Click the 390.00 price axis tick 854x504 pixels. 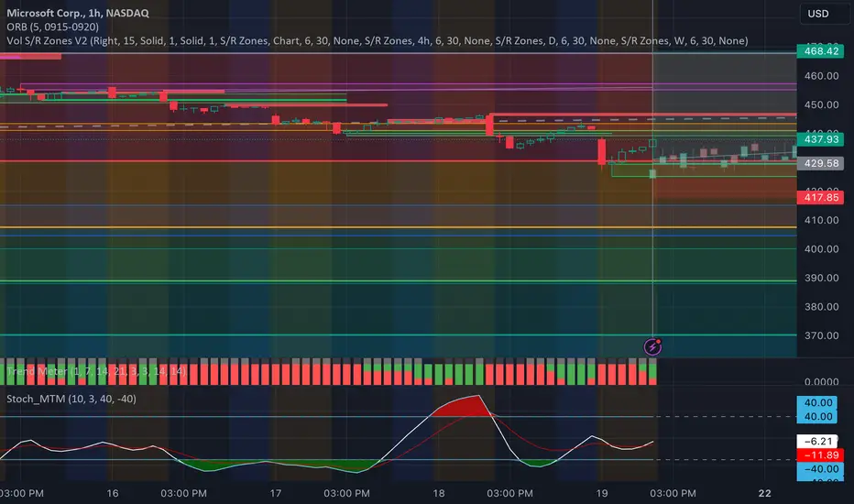[821, 278]
